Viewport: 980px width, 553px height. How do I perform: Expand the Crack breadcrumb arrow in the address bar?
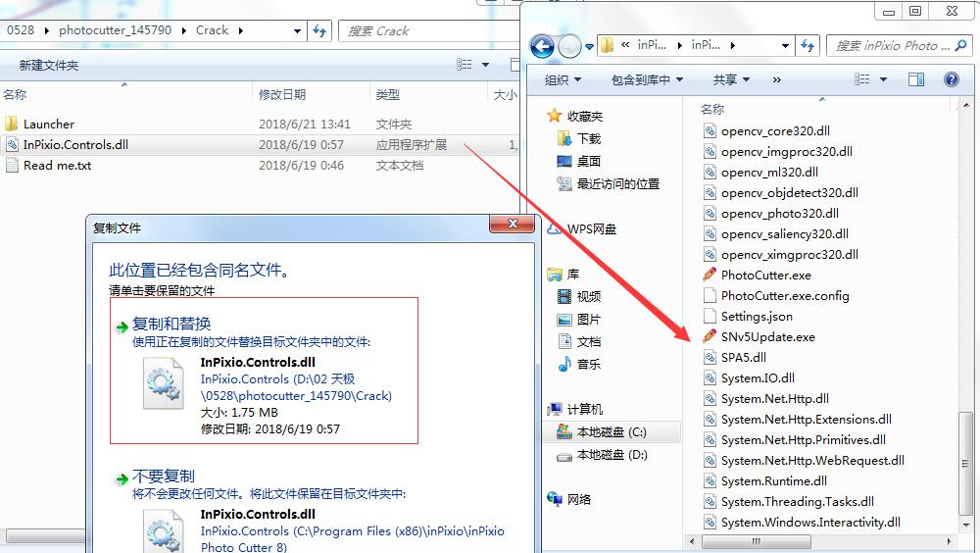pyautogui.click(x=241, y=30)
